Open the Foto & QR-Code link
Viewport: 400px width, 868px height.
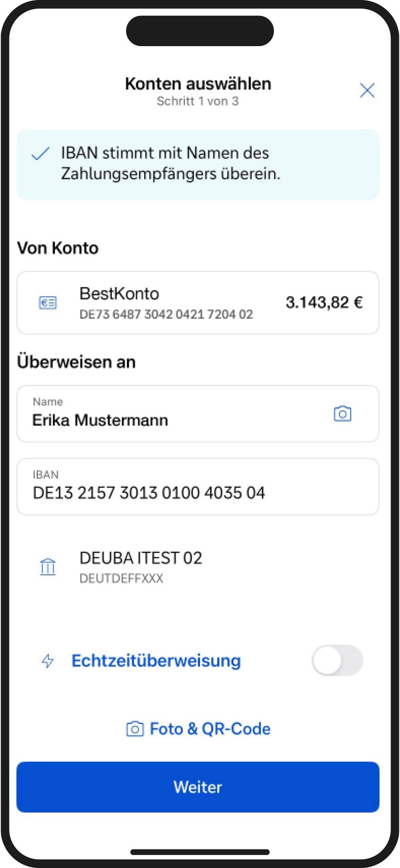pos(210,729)
